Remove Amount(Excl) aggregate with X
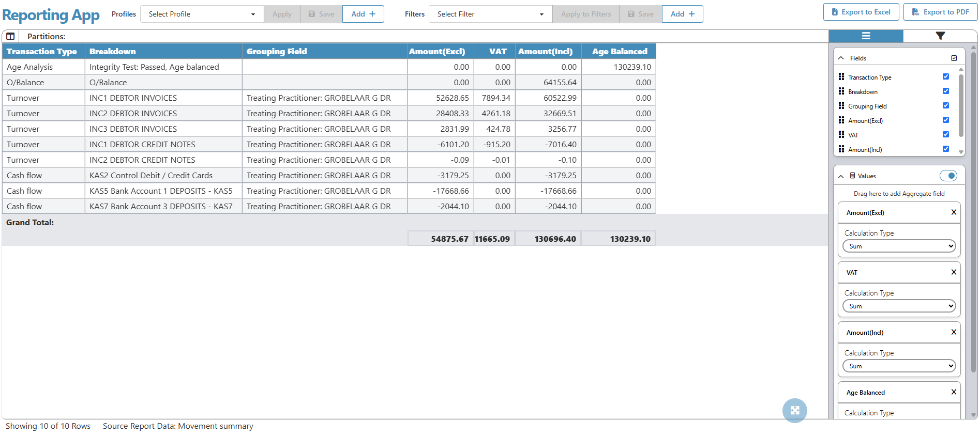The height and width of the screenshot is (436, 980). point(954,212)
